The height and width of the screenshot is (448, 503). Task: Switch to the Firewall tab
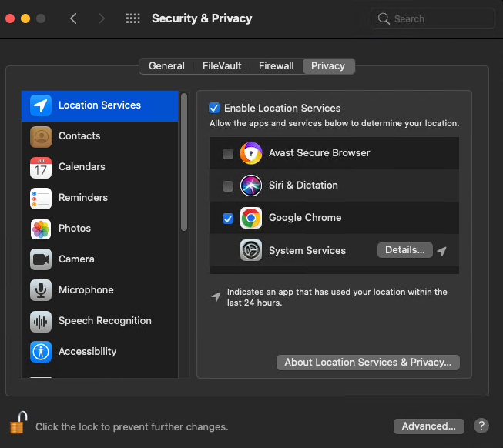click(x=277, y=66)
